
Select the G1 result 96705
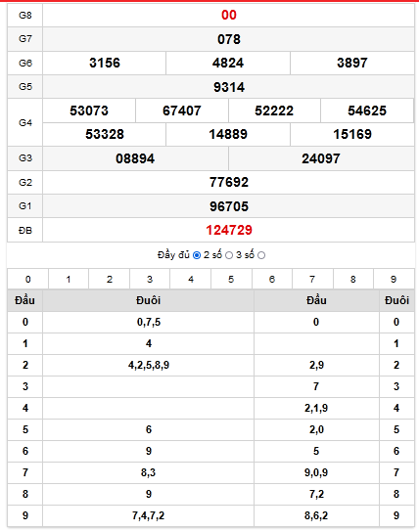tap(229, 206)
